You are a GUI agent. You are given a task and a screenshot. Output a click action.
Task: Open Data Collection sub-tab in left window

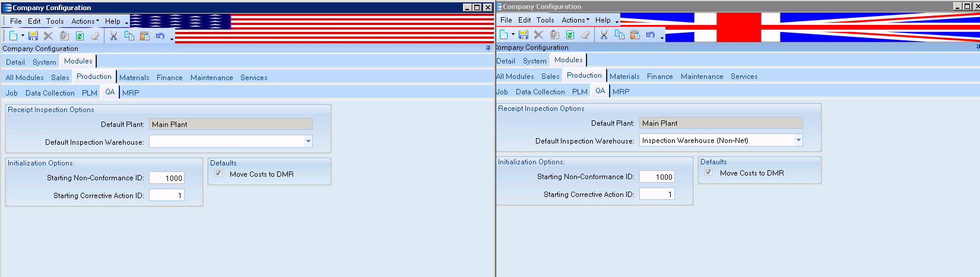[50, 93]
